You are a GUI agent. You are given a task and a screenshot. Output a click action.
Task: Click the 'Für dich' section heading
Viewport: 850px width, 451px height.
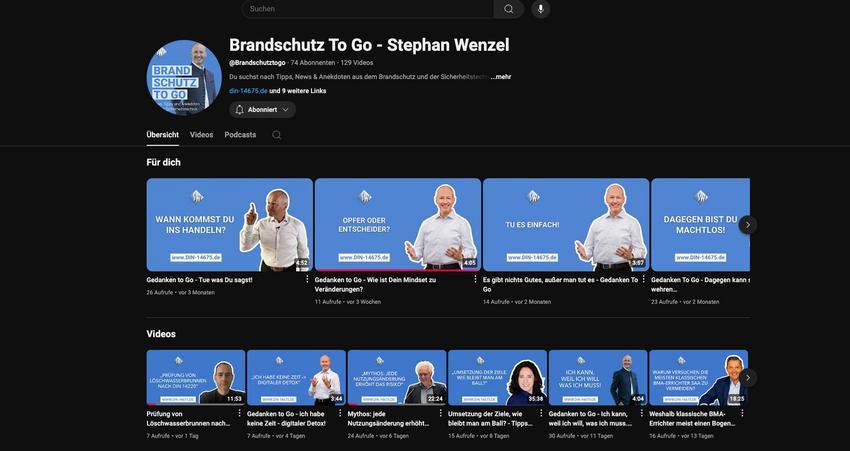(x=163, y=162)
